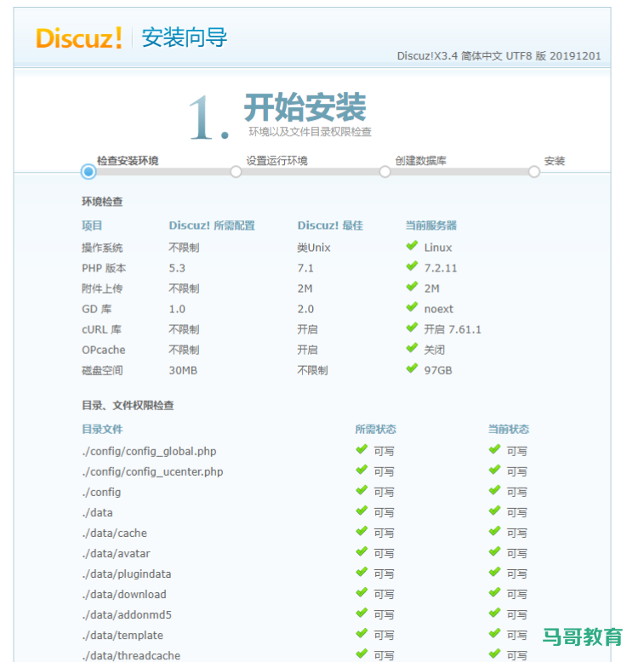Screen dimensions: 644x662
Task: Click the 设置运行环境 step label
Action: point(276,161)
